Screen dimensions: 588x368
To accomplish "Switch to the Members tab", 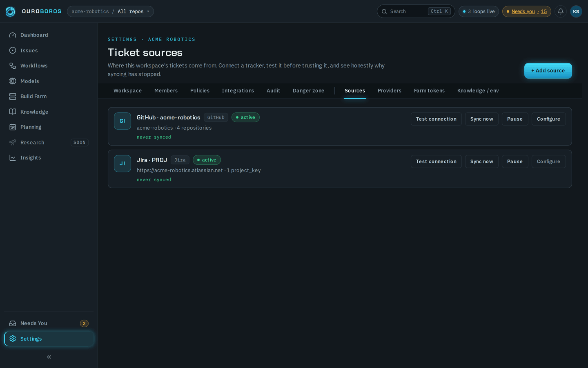I will [x=166, y=91].
